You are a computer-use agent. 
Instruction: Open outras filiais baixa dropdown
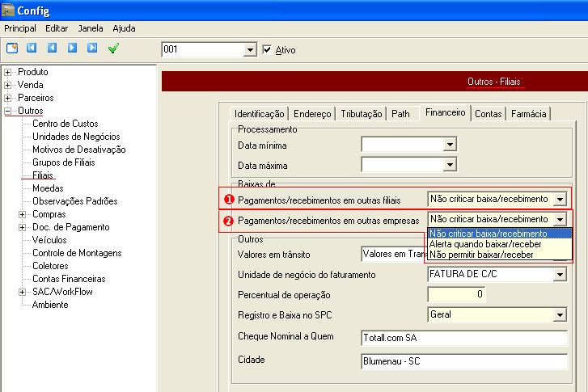coord(560,199)
